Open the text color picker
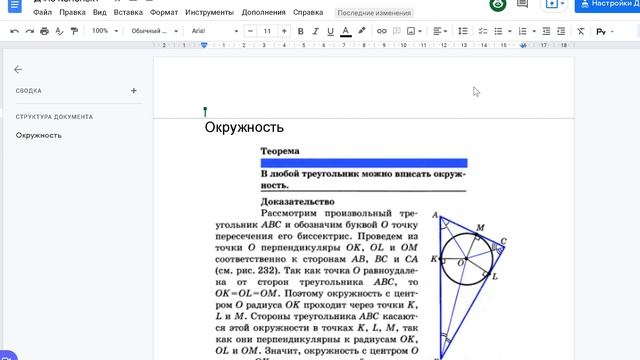Screen dimensions: 640x360 click(x=346, y=31)
